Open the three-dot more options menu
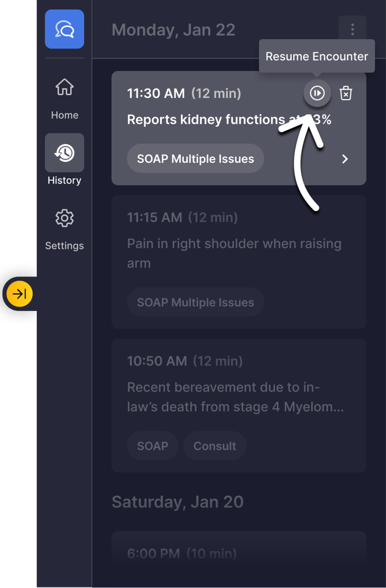This screenshot has height=588, width=386. click(353, 29)
